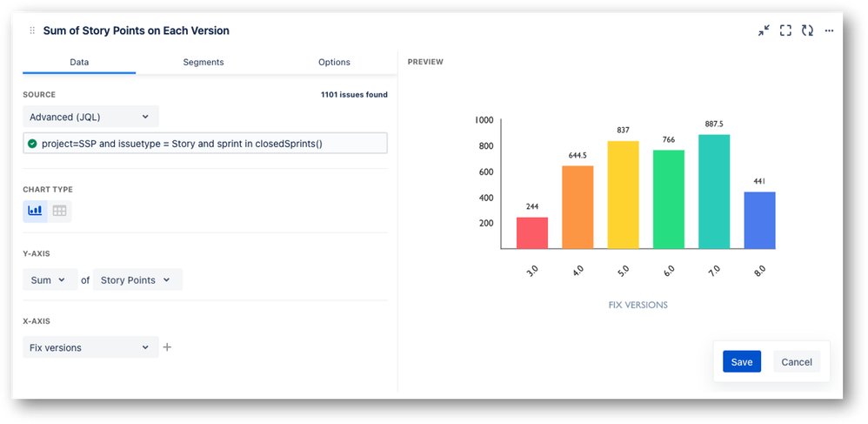Screen dimensions: 868x424
Task: Click the 766 value label
Action: [669, 139]
